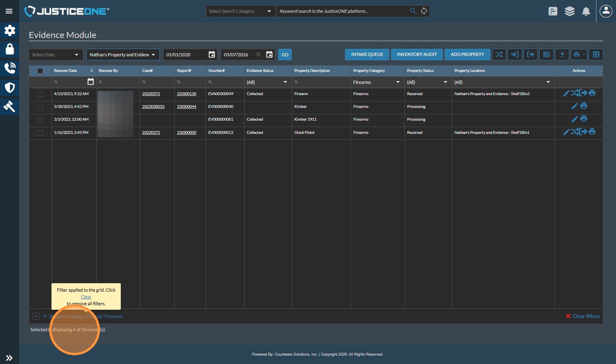Toggle the select-all checkbox in header
Viewport: 616px width, 364px height.
click(40, 71)
